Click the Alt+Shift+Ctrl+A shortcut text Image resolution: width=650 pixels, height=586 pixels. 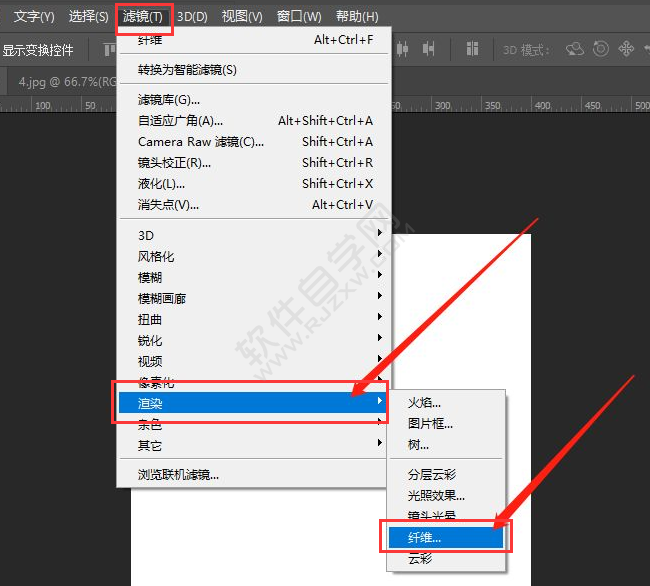click(x=325, y=121)
